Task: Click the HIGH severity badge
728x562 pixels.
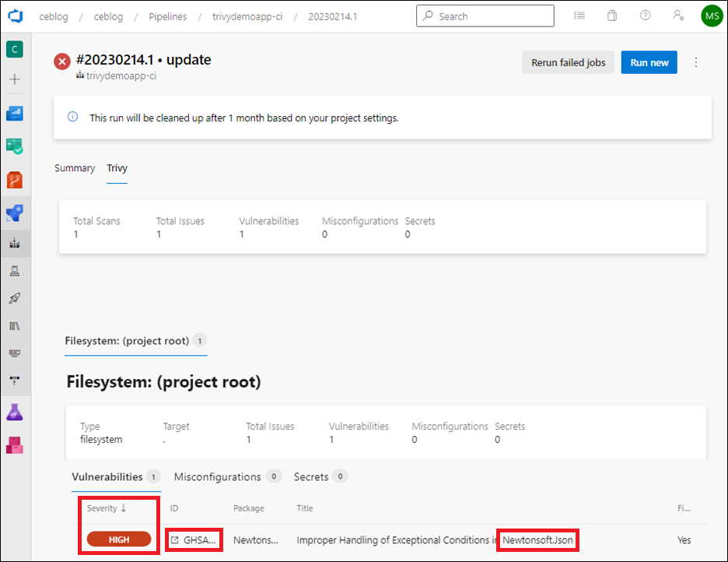Action: [x=119, y=539]
